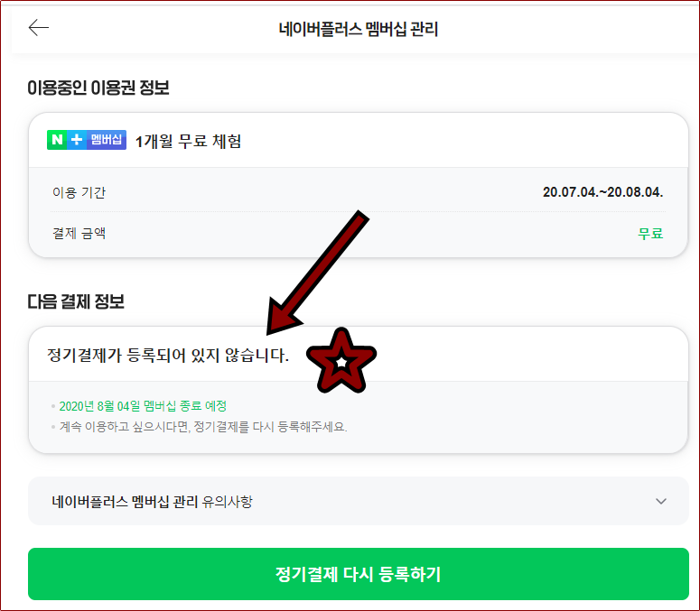This screenshot has height=611, width=700.
Task: Go back using the left arrow icon
Action: tap(39, 28)
